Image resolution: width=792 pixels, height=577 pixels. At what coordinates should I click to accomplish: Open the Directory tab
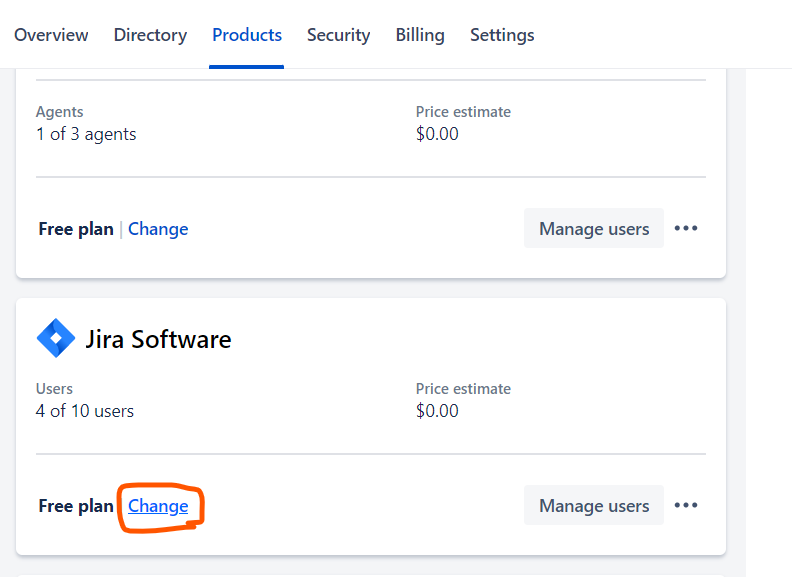pos(150,35)
